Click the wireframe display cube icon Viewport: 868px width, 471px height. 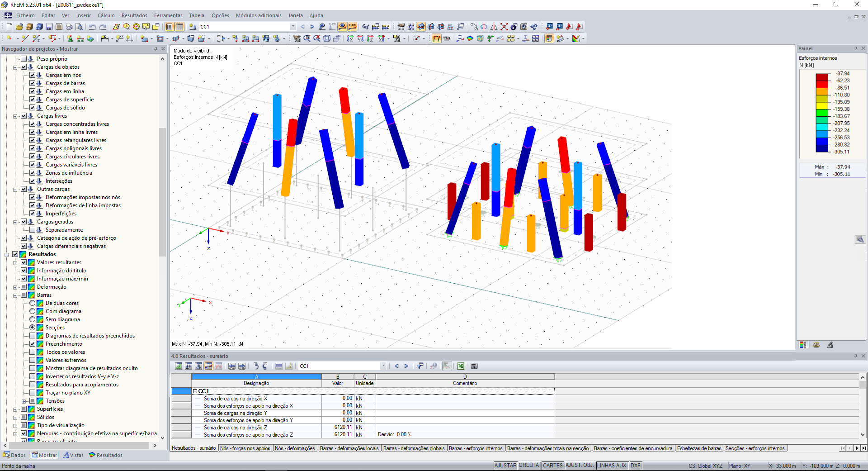pyautogui.click(x=327, y=38)
